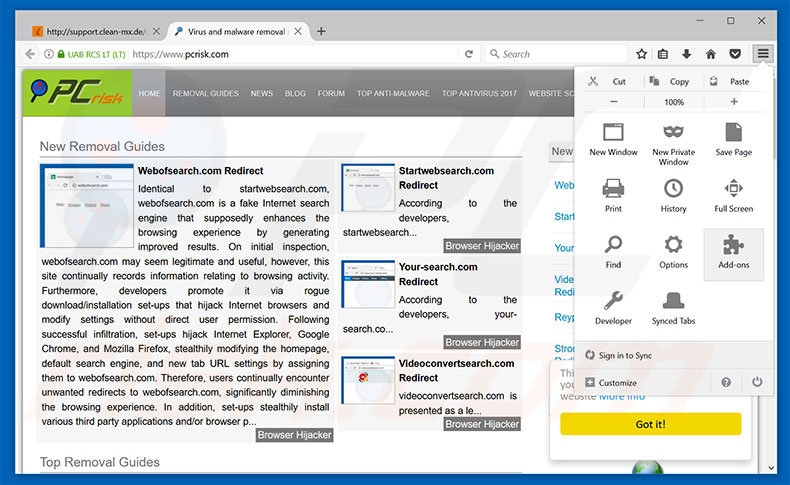This screenshot has width=790, height=485.
Task: Show bookmarks list icon
Action: click(663, 54)
